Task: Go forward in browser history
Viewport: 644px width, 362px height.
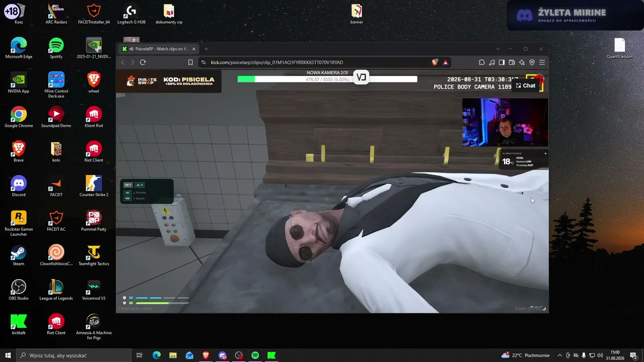Action: point(132,62)
